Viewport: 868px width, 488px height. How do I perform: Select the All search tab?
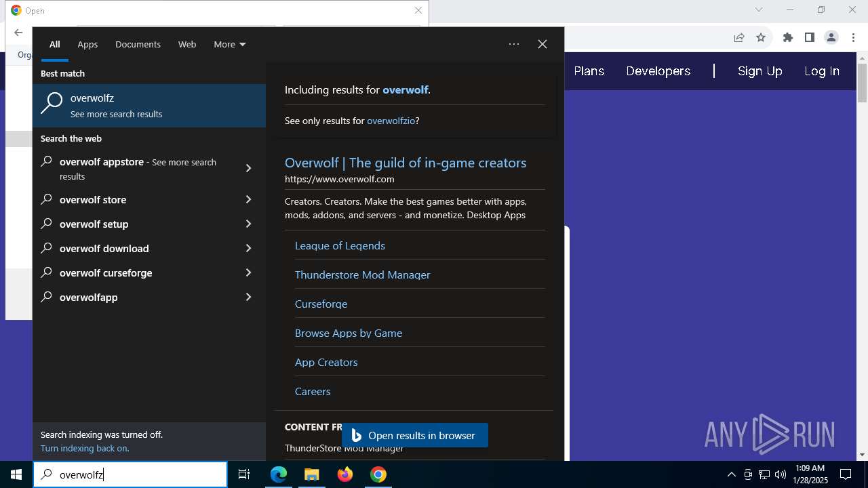pos(55,44)
